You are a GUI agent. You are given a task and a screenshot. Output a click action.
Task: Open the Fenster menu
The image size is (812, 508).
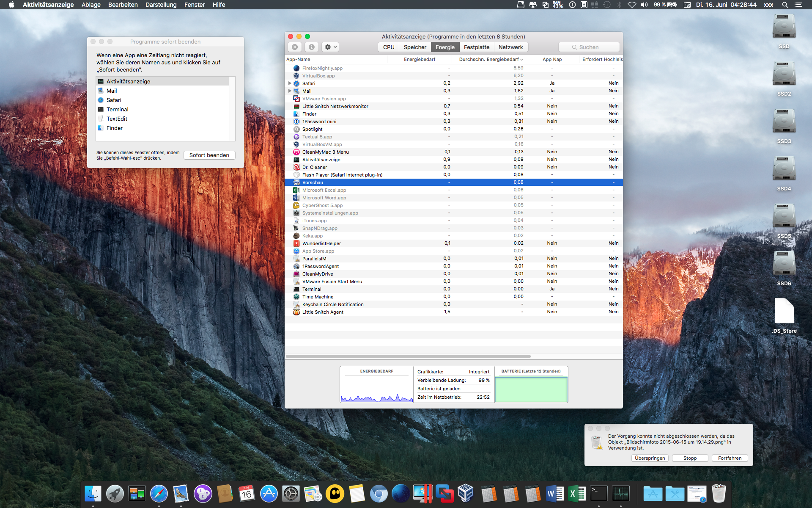195,5
